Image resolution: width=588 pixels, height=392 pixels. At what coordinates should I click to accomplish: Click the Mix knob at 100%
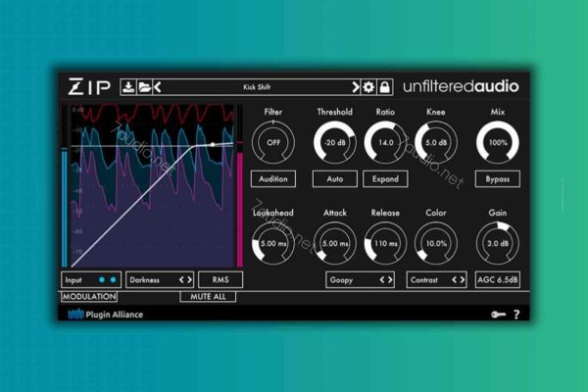[498, 142]
